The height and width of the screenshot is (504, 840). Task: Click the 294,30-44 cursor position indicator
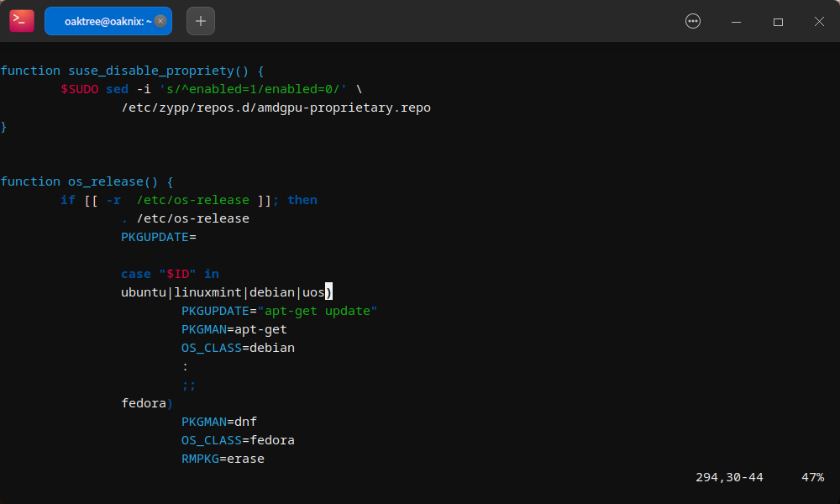pyautogui.click(x=729, y=477)
